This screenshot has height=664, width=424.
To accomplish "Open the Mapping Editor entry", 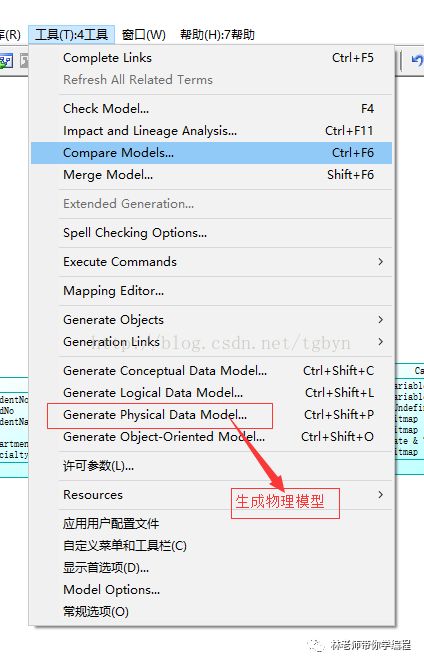I will (212, 291).
